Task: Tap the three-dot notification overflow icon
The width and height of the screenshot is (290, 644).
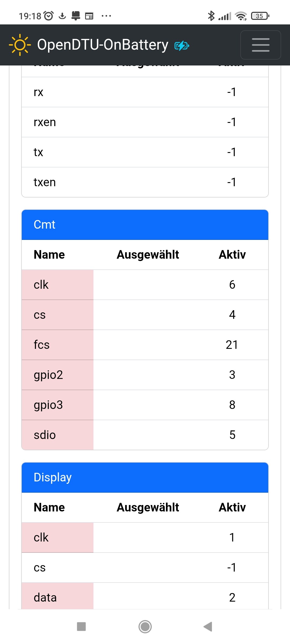Action: click(106, 16)
